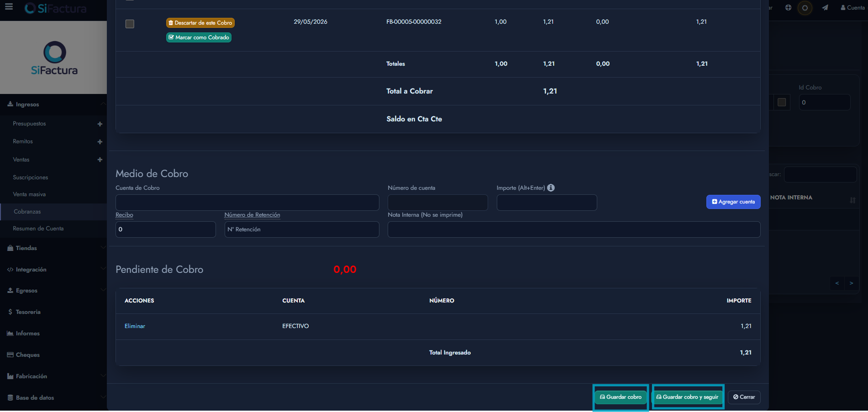The width and height of the screenshot is (868, 412).
Task: Select Cobranzas in sidebar
Action: click(53, 212)
